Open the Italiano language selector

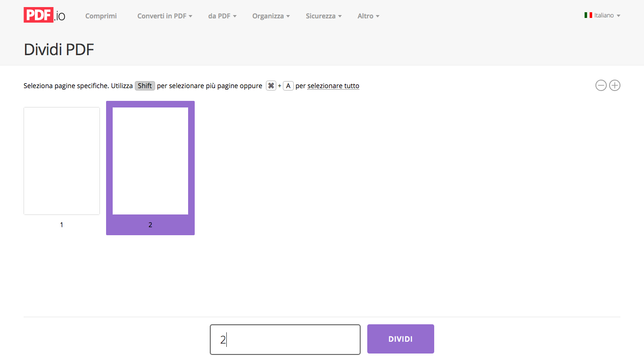pyautogui.click(x=603, y=16)
